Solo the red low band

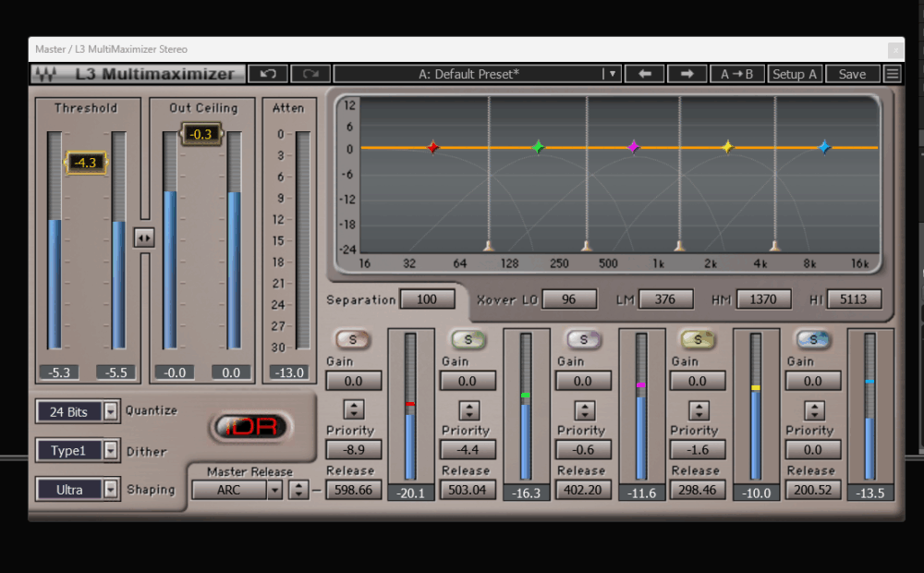(352, 339)
